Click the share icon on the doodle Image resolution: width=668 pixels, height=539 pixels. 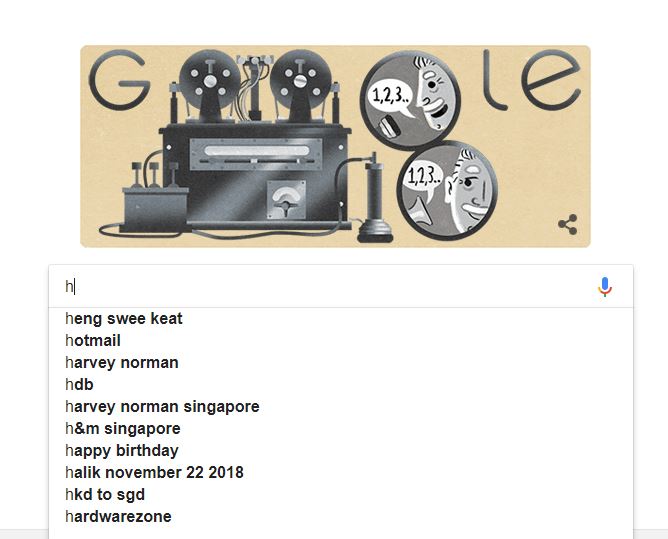point(567,225)
